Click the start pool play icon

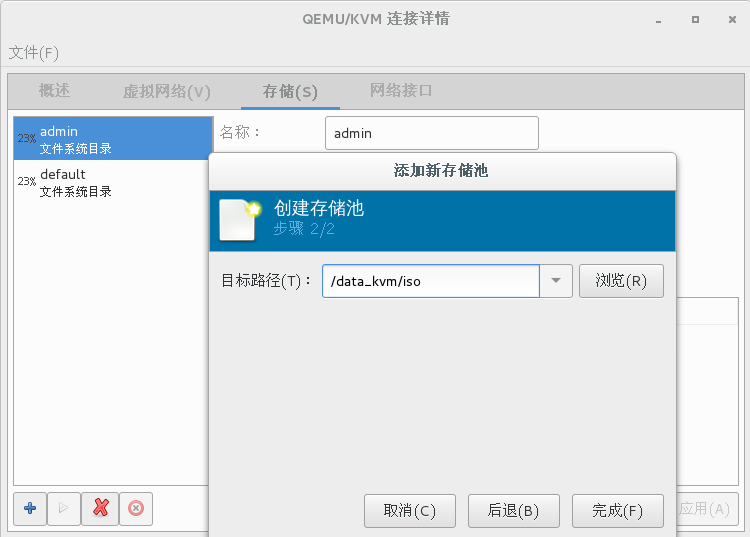(x=64, y=508)
